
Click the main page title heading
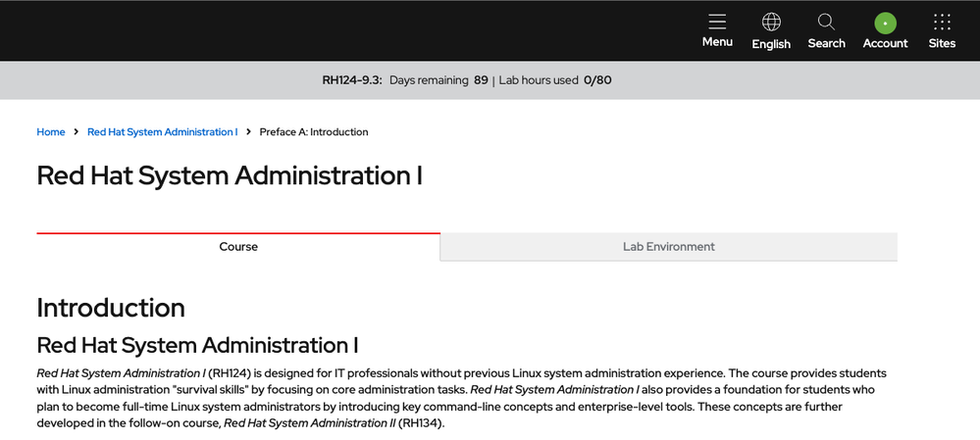[x=230, y=175]
